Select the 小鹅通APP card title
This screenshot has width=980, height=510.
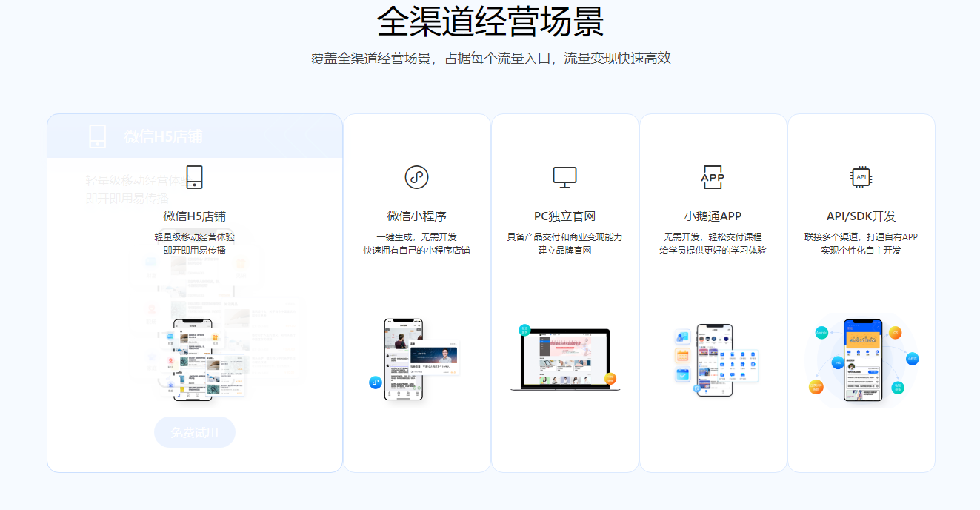713,216
